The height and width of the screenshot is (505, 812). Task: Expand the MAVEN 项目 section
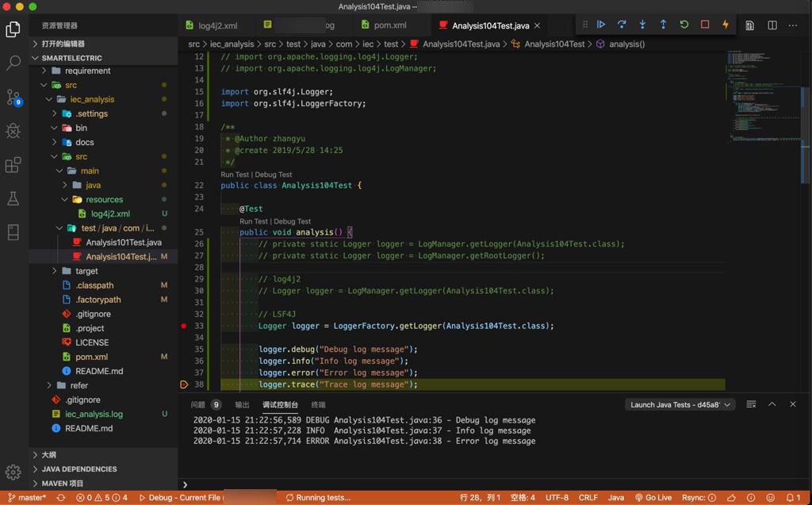62,483
